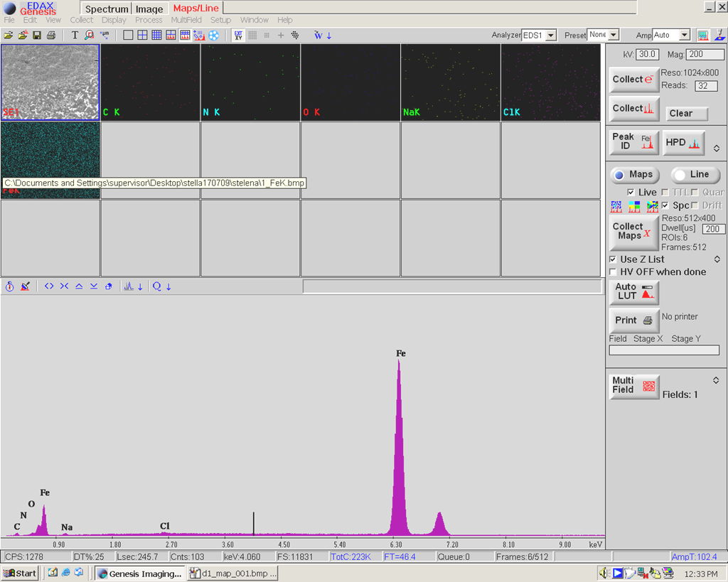
Task: Toggle the Spc checkbox
Action: 665,205
